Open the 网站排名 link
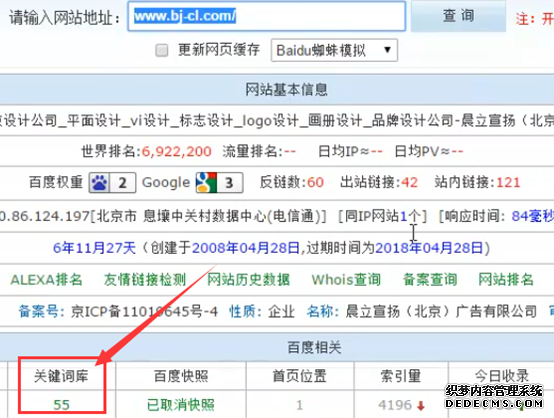 pyautogui.click(x=506, y=279)
